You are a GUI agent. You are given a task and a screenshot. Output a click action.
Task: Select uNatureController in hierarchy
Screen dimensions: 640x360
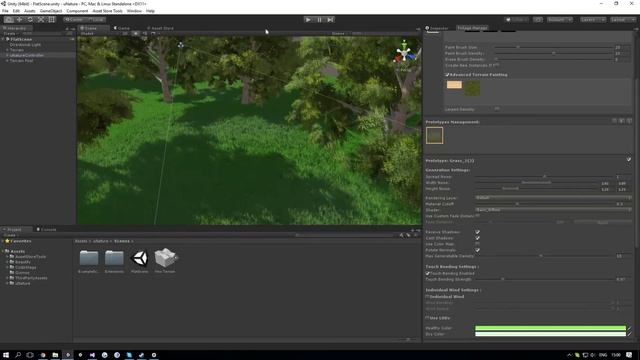(x=27, y=55)
